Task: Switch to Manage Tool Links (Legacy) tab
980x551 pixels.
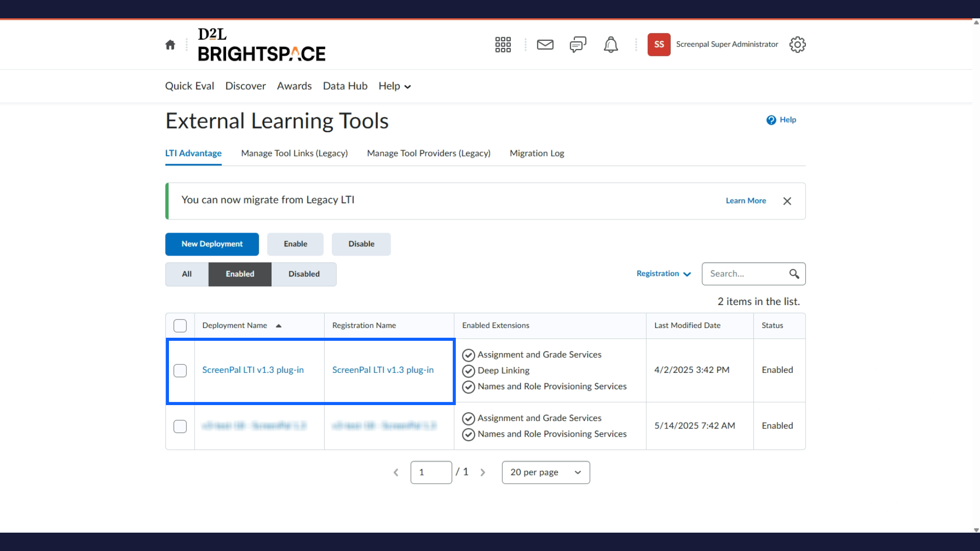Action: [295, 154]
